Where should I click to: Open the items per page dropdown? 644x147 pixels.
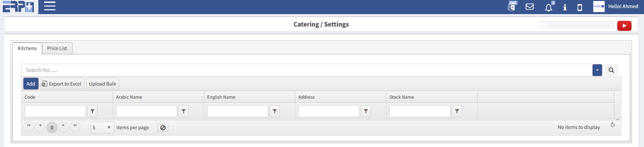[102, 128]
